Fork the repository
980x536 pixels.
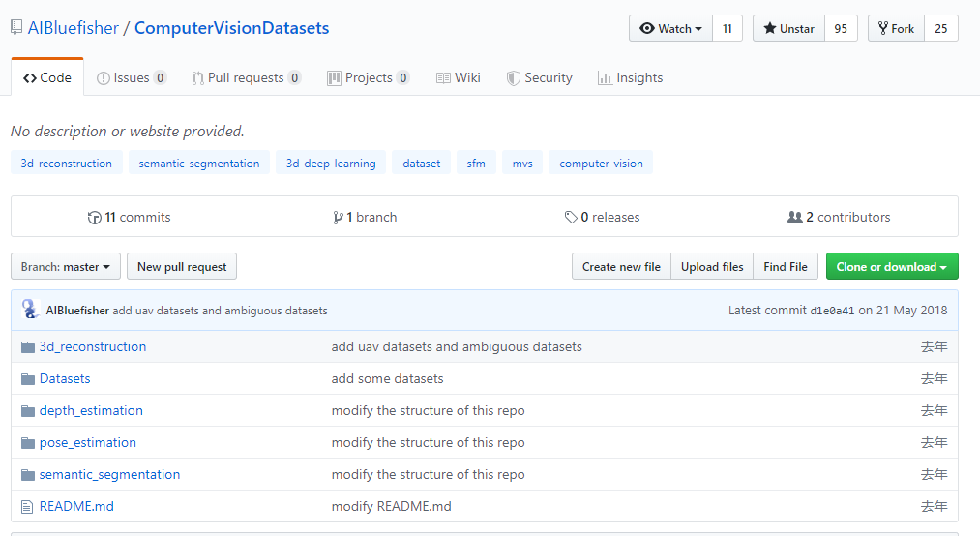[x=896, y=28]
